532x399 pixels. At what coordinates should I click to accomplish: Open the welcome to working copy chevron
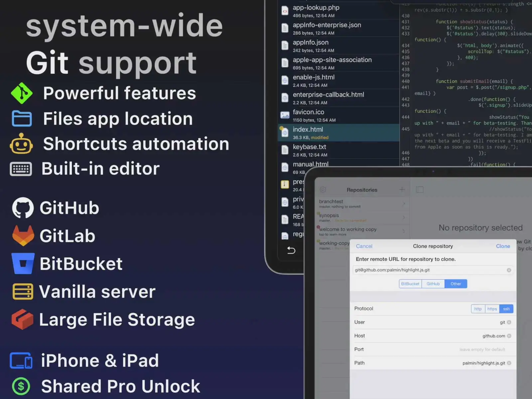click(404, 231)
